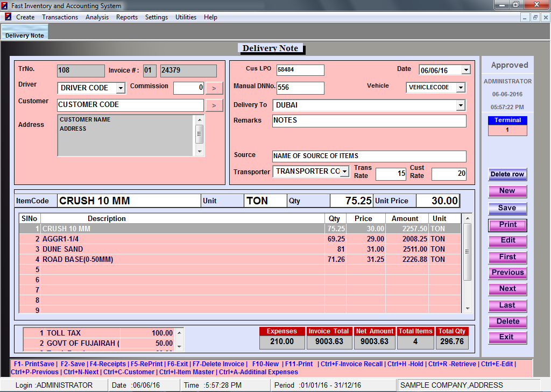Expand the Driver code dropdown

tap(121, 88)
